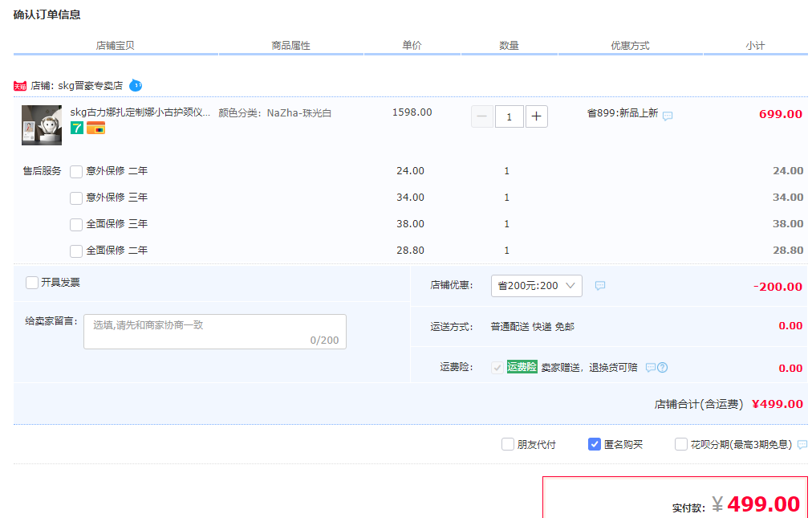Open the 省200元:200 discount dropdown
The width and height of the screenshot is (812, 518).
pos(537,286)
